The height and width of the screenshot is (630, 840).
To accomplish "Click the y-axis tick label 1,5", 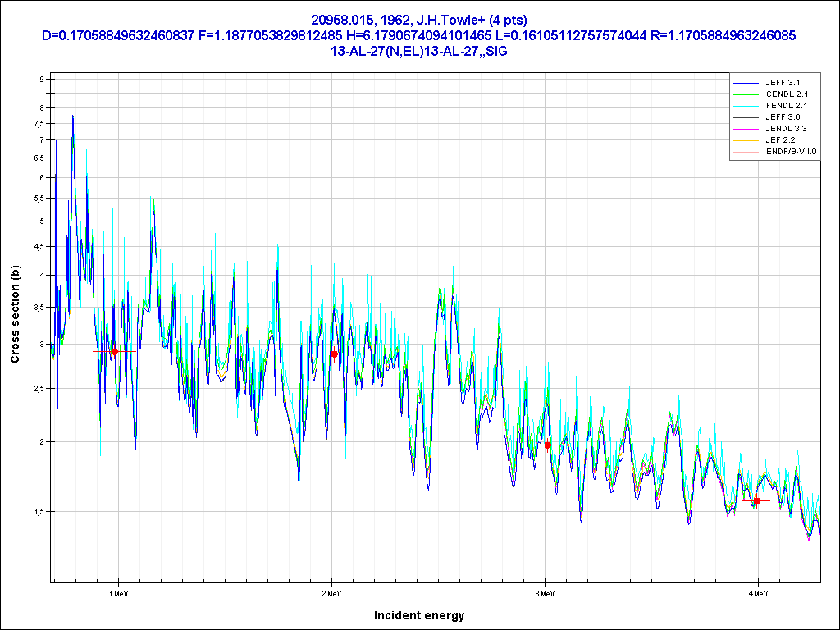I will [x=38, y=512].
